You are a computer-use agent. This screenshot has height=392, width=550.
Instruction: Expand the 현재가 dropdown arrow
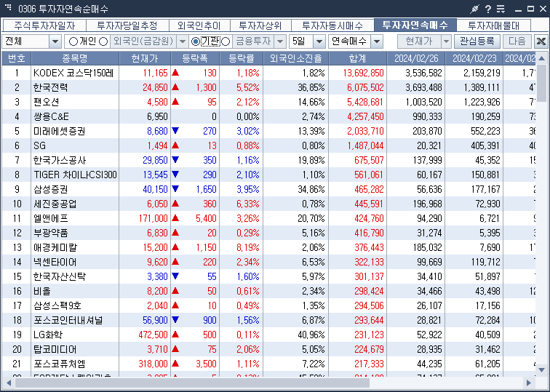point(446,41)
